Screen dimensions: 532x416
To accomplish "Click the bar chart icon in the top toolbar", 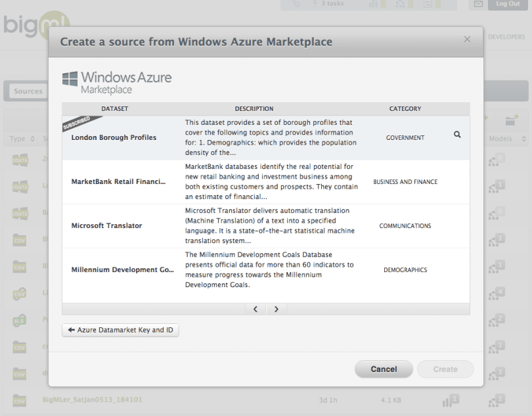I will coord(373,4).
